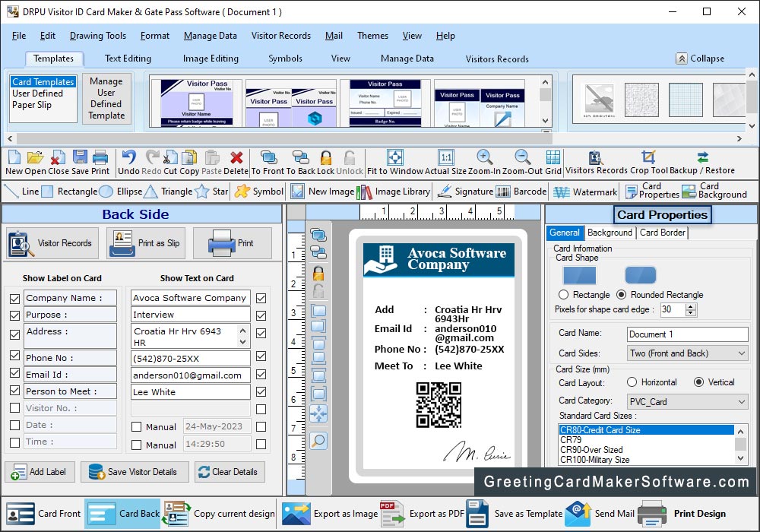Undo the last action

pyautogui.click(x=128, y=157)
